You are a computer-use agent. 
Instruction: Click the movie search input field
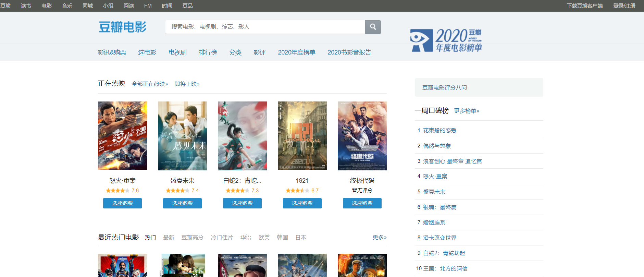click(x=265, y=27)
